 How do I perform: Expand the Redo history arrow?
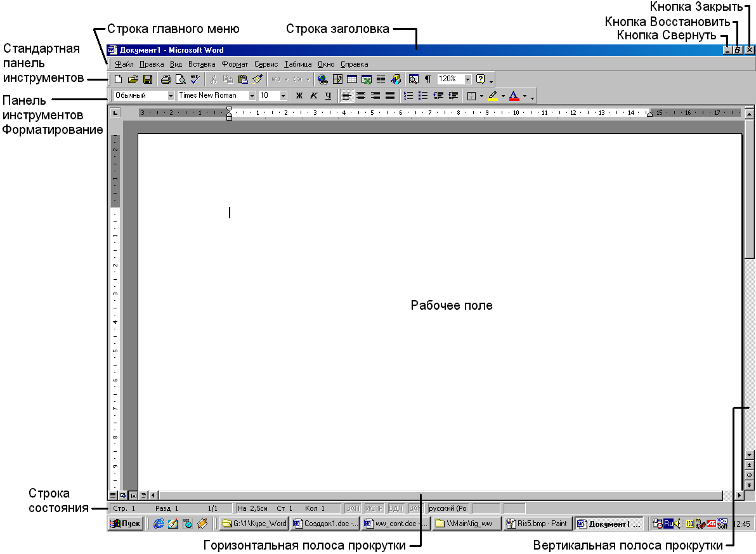point(308,79)
